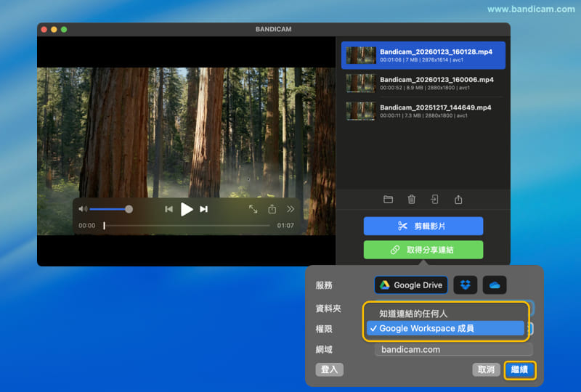Mute audio with the speaker icon
This screenshot has height=392, width=581.
click(x=83, y=209)
